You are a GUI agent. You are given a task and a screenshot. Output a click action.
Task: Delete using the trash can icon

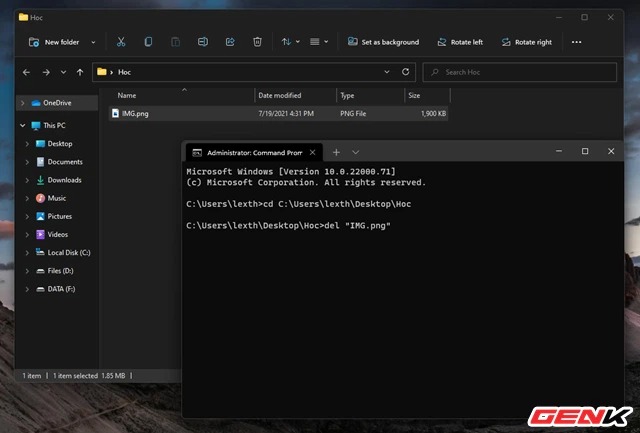coord(257,42)
